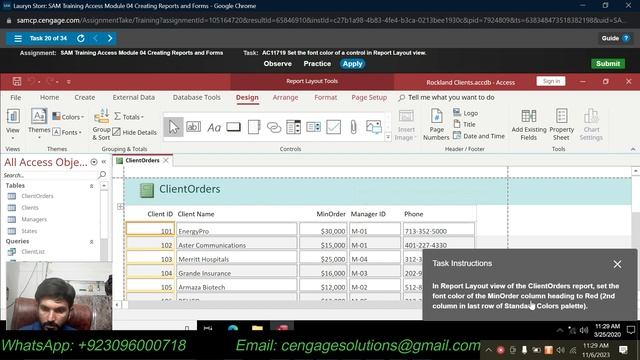Screen dimensions: 640x360
Task: Go to the next task arrow
Action: coord(110,38)
